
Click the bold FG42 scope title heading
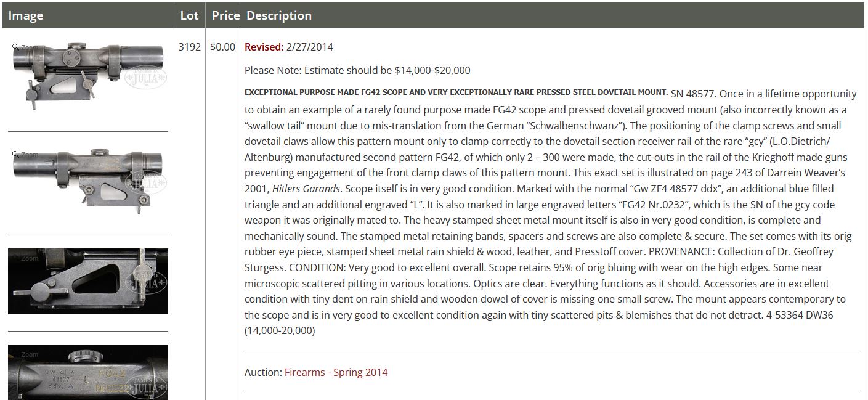pos(456,92)
